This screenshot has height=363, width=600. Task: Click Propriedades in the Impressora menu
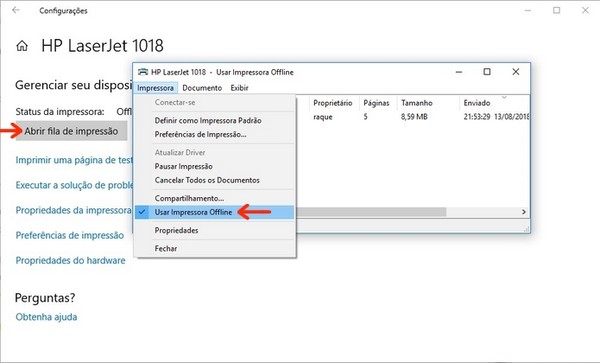(x=176, y=230)
